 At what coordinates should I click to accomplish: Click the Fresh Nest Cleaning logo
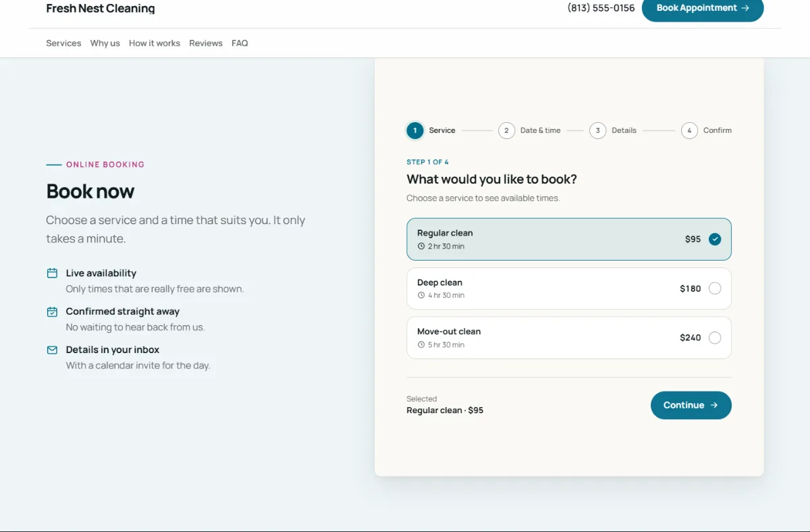tap(101, 9)
